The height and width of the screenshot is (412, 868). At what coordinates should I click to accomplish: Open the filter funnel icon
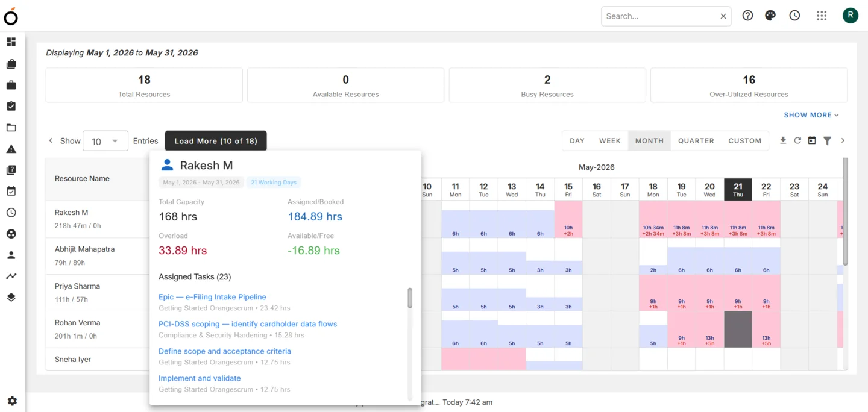tap(828, 140)
